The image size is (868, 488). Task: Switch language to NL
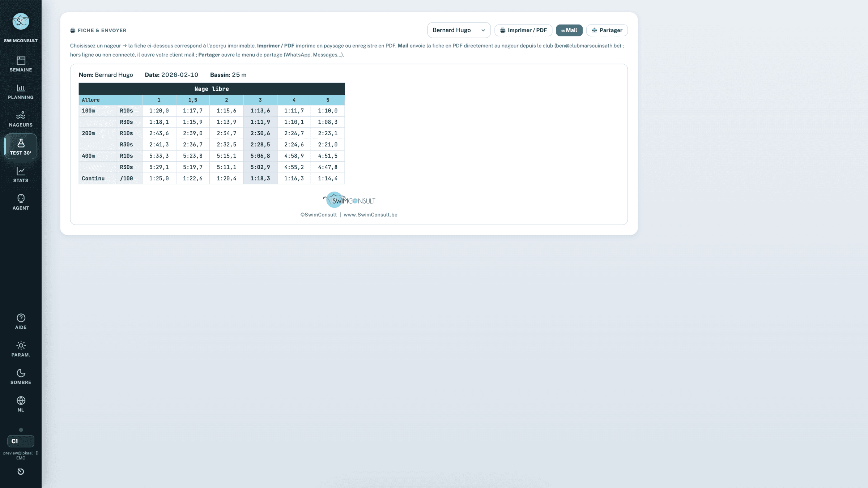(21, 404)
